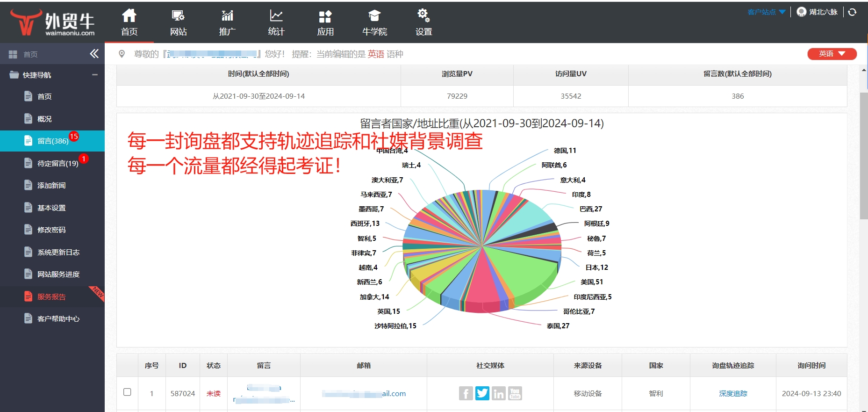868x412 pixels.
Task: Open the 设置 gears icon
Action: click(x=423, y=15)
